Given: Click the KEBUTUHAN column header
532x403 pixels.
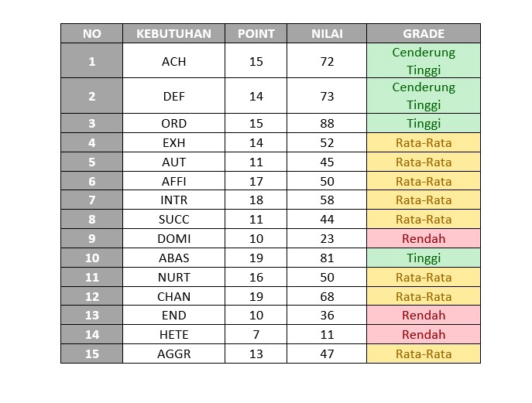Looking at the screenshot, I should pos(173,34).
